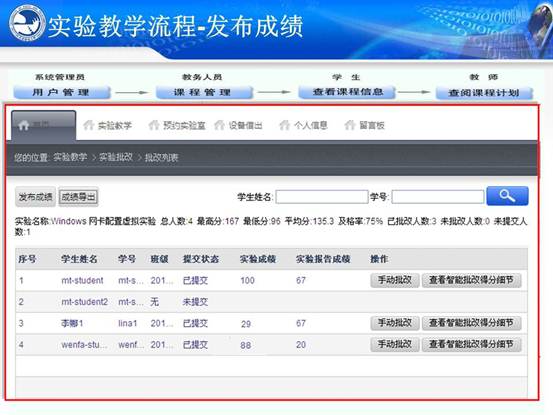The width and height of the screenshot is (553, 415).
Task: Click 实验批改 in the breadcrumb
Action: [116, 157]
